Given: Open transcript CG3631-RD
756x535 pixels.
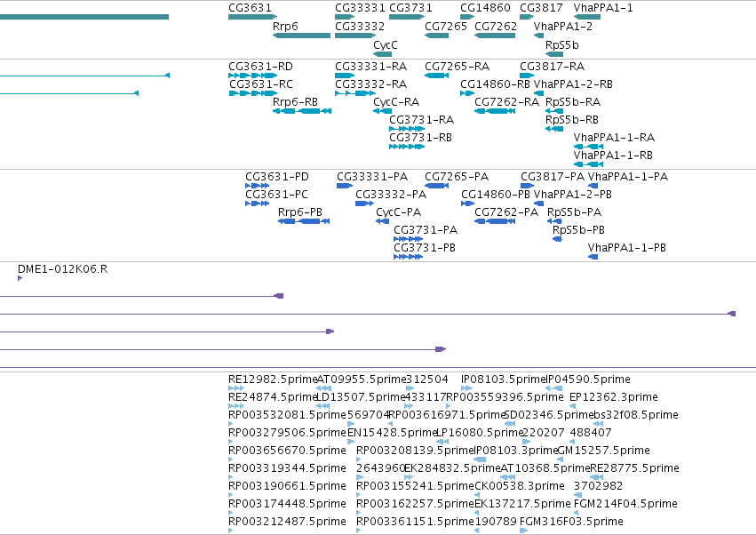Looking at the screenshot, I should 260,67.
